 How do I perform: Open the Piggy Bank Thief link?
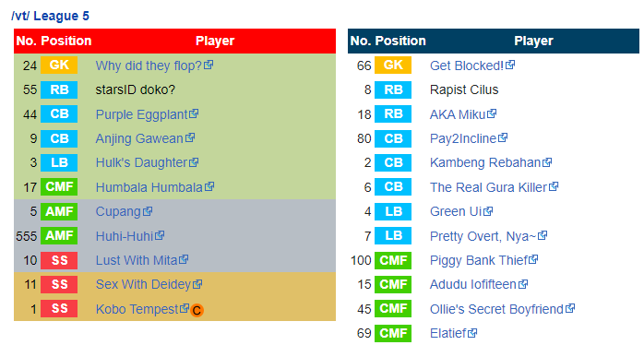(479, 260)
